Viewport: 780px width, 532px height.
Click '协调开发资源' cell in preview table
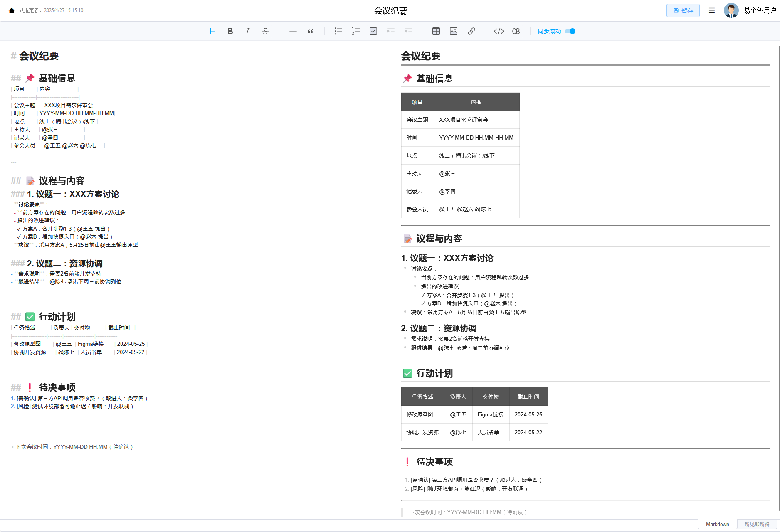point(422,432)
